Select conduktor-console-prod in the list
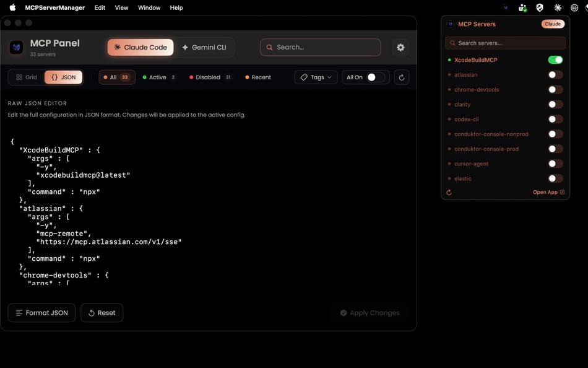The height and width of the screenshot is (368, 588). pos(486,149)
